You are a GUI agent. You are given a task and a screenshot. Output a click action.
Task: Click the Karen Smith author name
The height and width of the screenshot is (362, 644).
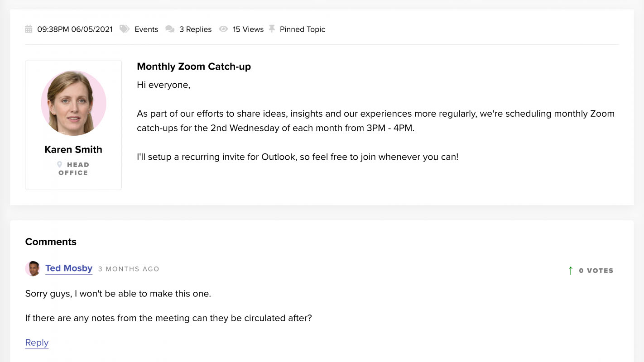click(x=73, y=149)
